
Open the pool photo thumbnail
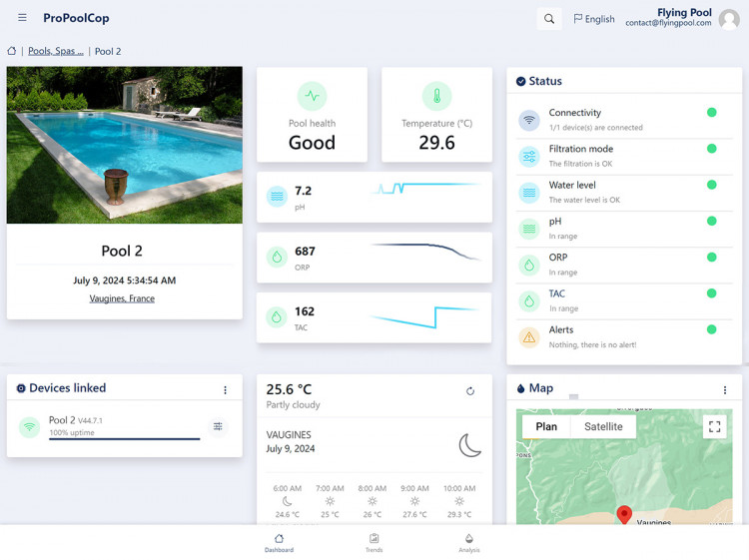(124, 145)
